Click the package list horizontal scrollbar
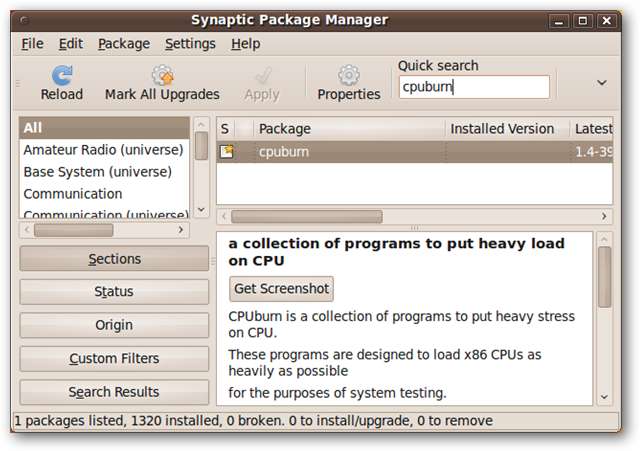The width and height of the screenshot is (640, 451). tap(307, 216)
